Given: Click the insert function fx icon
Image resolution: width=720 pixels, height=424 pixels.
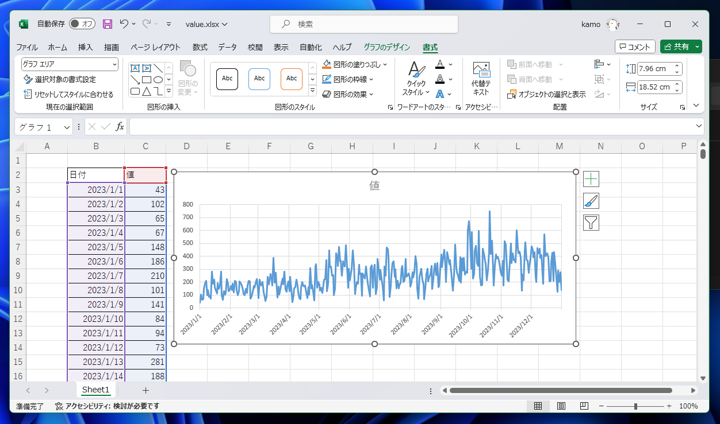Looking at the screenshot, I should tap(120, 127).
